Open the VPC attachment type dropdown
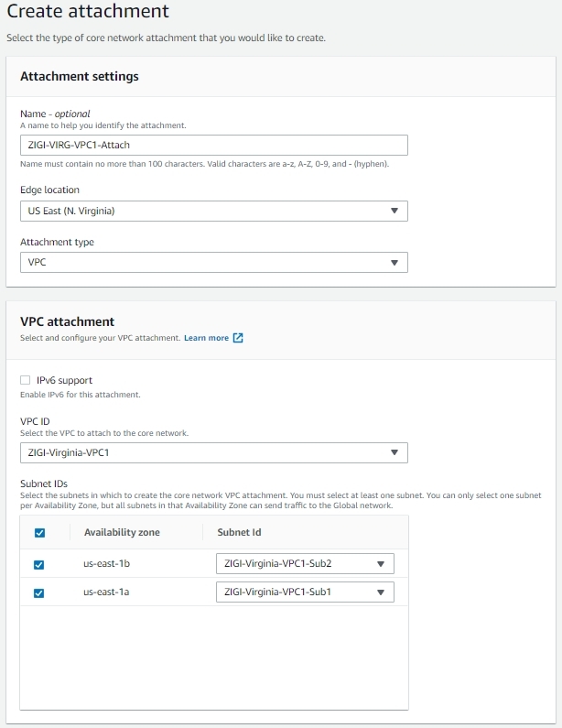The height and width of the screenshot is (728, 562). [x=214, y=262]
